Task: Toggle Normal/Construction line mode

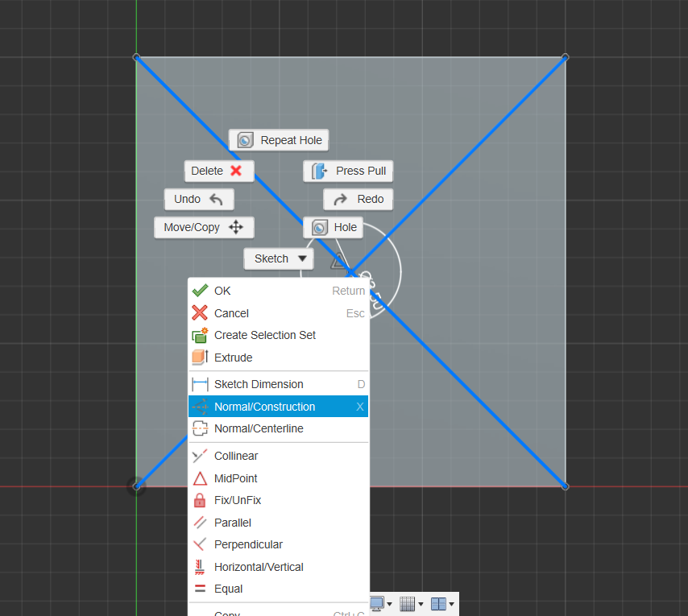Action: (264, 407)
